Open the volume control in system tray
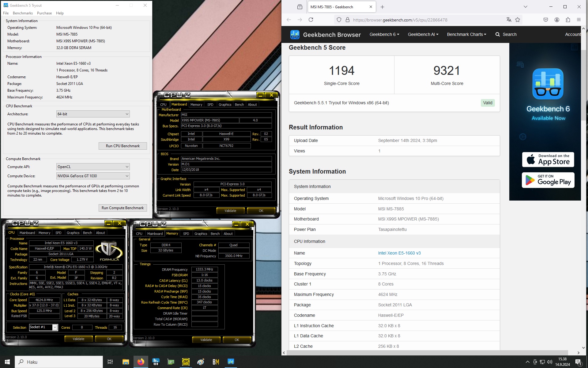The image size is (588, 368). point(550,362)
